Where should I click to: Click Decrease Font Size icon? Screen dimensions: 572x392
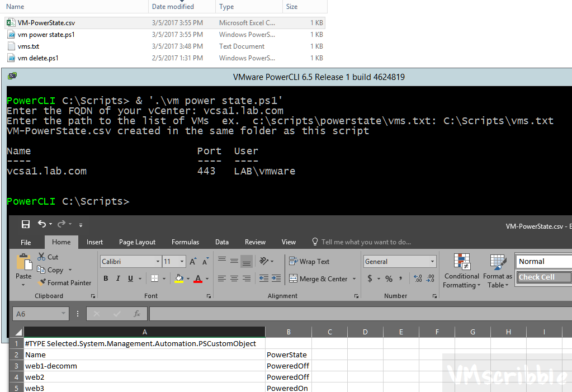pyautogui.click(x=205, y=261)
